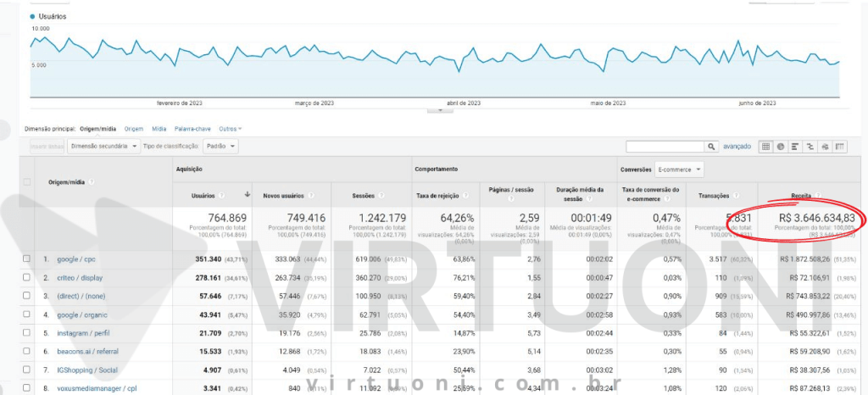Toggle the select-all checkbox in table header
Image resolution: width=868 pixels, height=395 pixels.
point(27,181)
